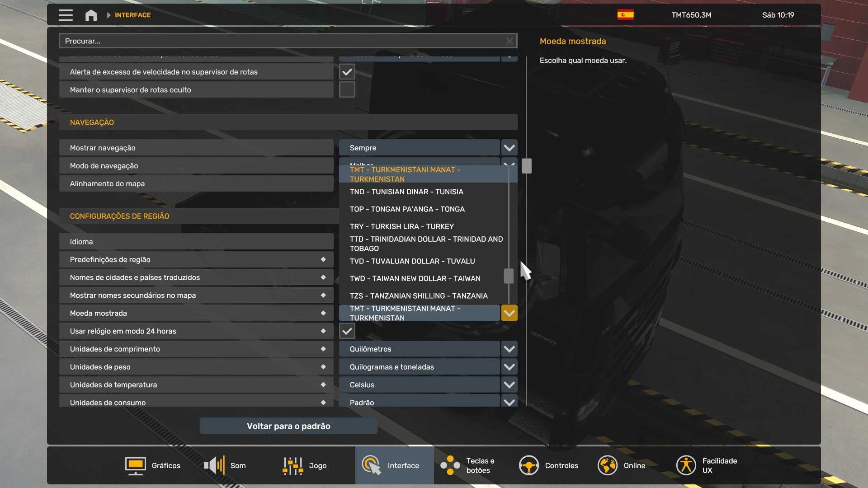
Task: Click the Spanish flag icon
Action: (625, 15)
